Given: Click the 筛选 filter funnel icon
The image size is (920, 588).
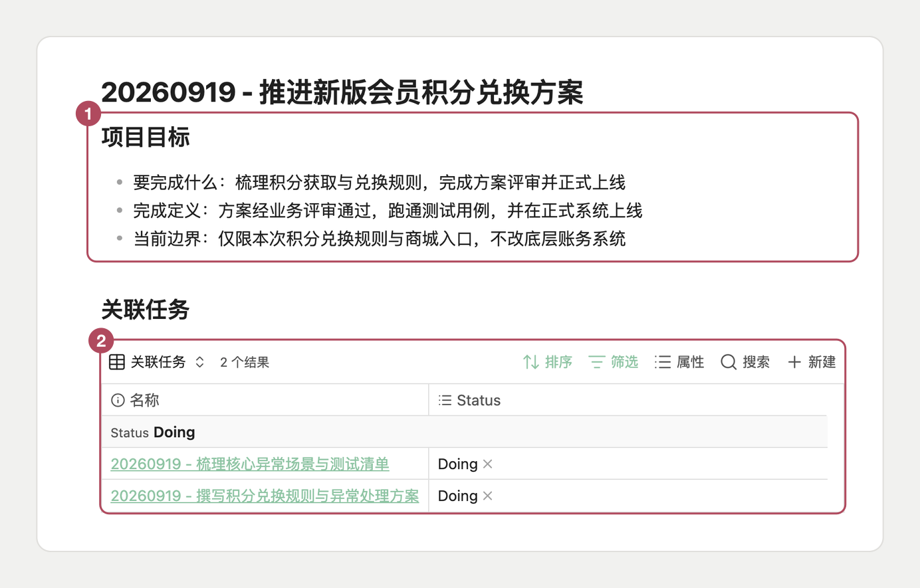Looking at the screenshot, I should click(x=597, y=362).
